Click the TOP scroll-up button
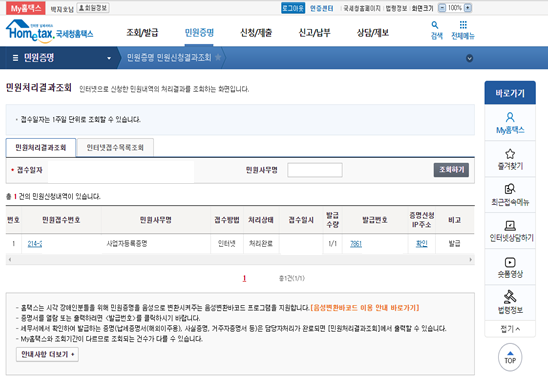The width and height of the screenshot is (550, 388). (510, 357)
